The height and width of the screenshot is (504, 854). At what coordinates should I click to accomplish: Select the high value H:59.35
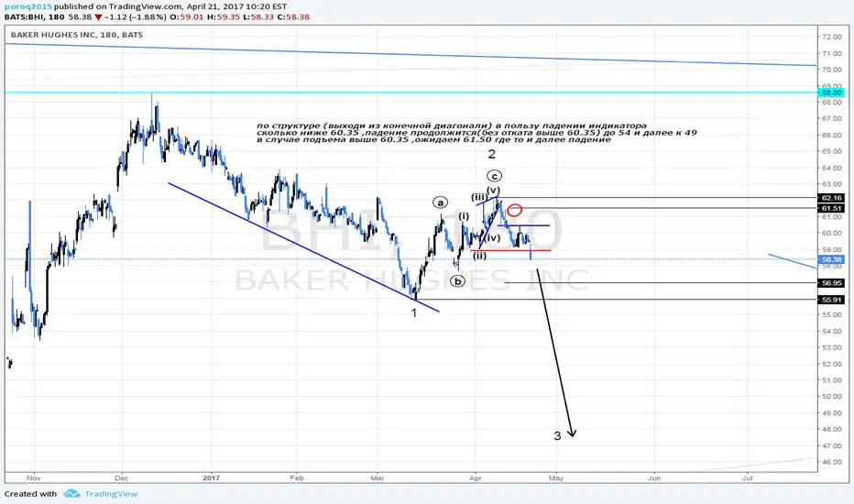coord(224,16)
